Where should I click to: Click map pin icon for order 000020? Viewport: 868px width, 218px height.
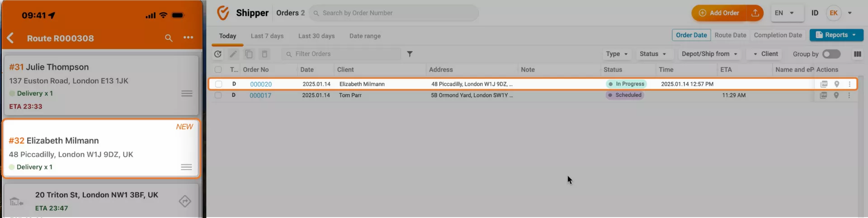(x=837, y=84)
